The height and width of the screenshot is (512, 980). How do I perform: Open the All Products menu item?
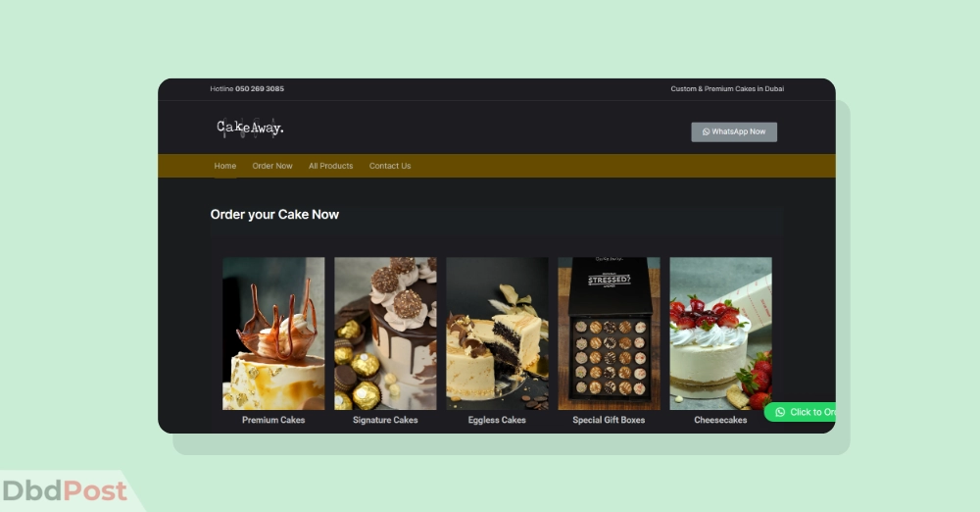330,166
